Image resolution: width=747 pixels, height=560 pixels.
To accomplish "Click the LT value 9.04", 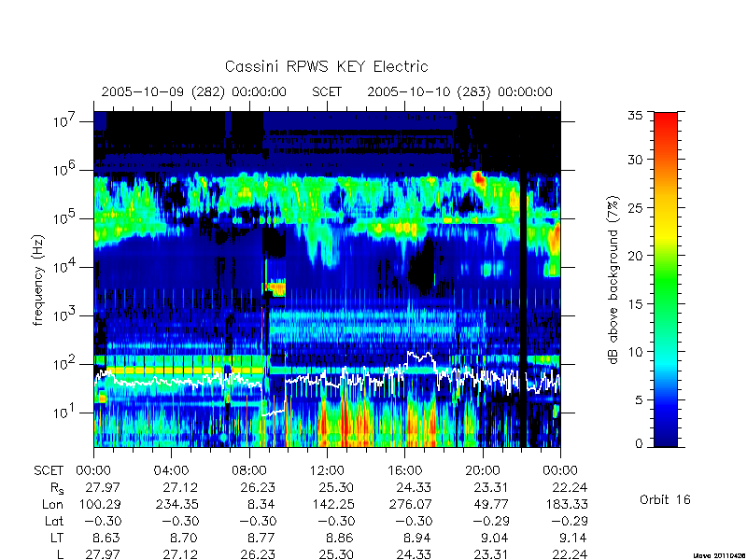I will [495, 538].
